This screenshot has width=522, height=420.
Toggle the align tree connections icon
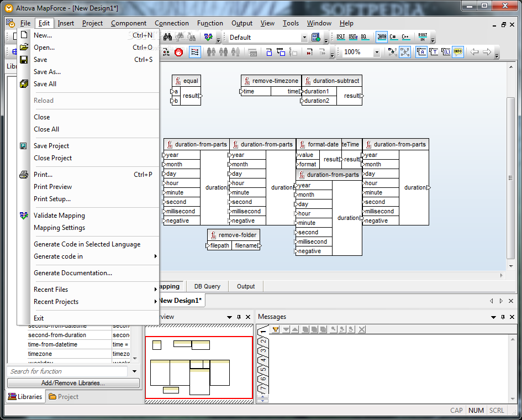click(195, 53)
